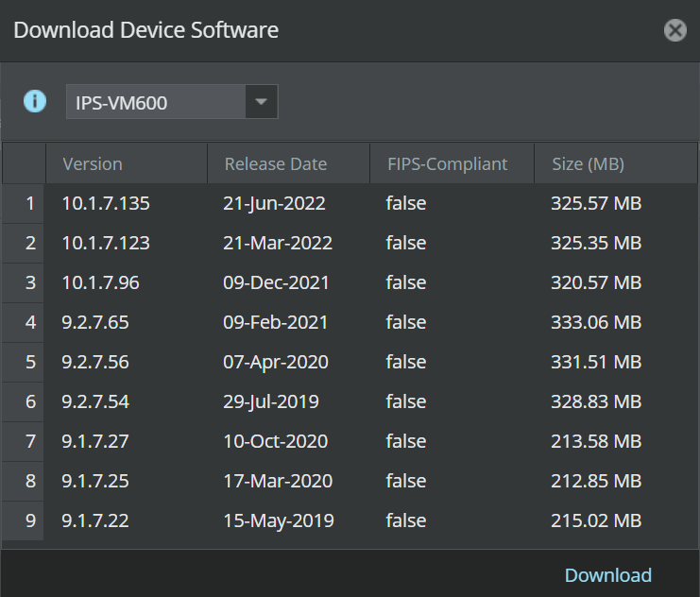Click size value 325.35 MB
This screenshot has height=597, width=700.
click(596, 243)
